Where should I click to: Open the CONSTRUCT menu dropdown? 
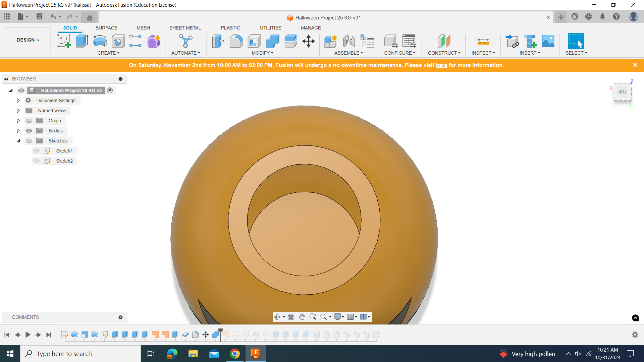pyautogui.click(x=444, y=53)
